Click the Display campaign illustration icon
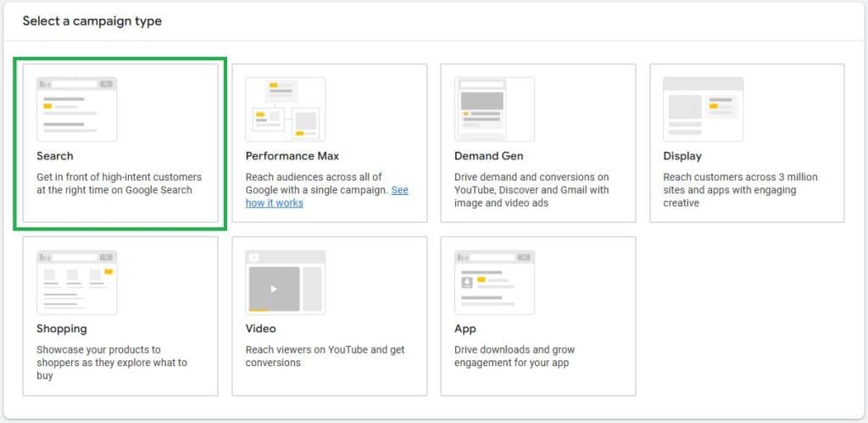The image size is (868, 423). click(x=703, y=109)
